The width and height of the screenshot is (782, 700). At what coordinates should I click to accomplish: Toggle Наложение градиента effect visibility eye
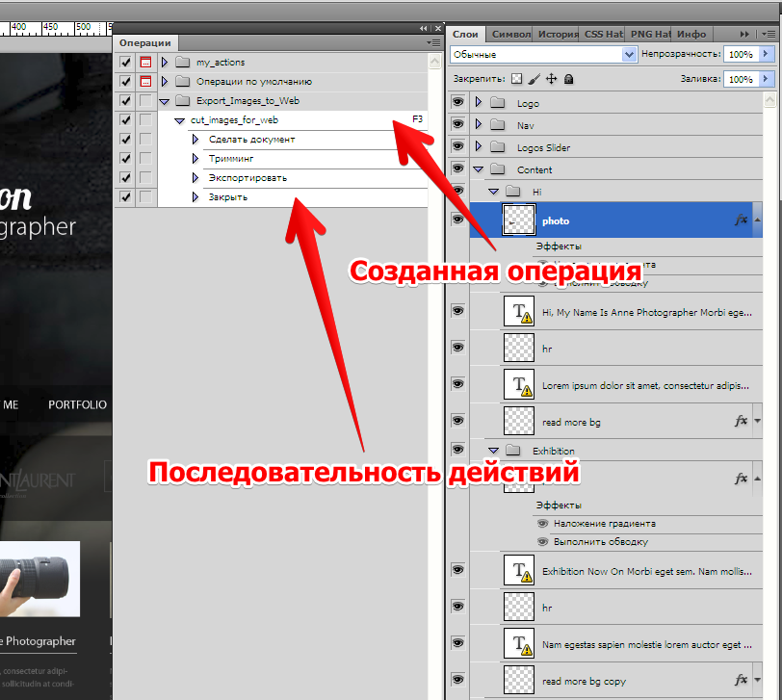tap(542, 524)
